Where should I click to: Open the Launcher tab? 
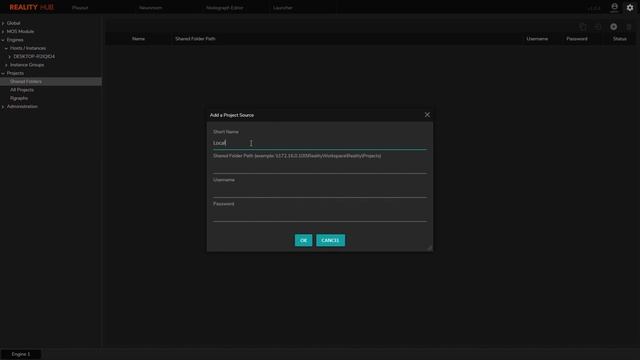click(x=282, y=8)
